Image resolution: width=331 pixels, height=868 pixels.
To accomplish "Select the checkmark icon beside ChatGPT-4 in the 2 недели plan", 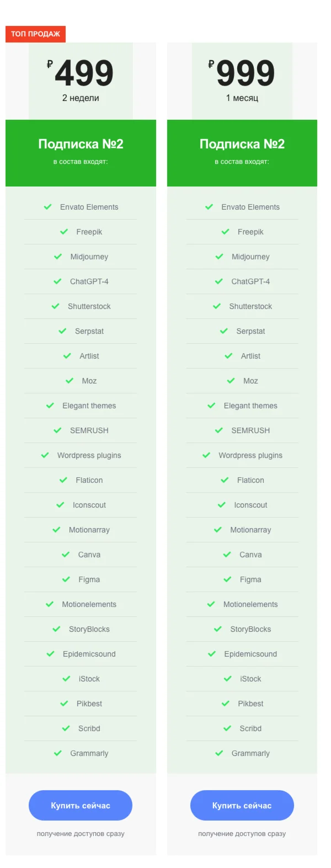I will 57,281.
